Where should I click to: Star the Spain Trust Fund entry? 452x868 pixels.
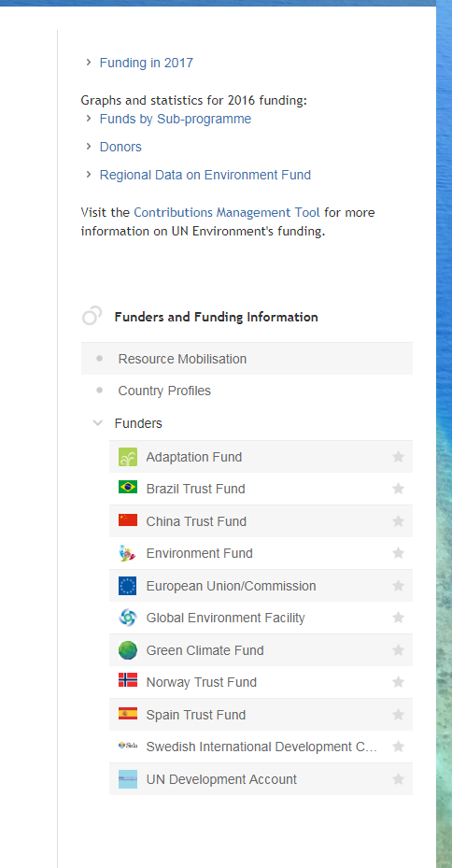click(399, 715)
